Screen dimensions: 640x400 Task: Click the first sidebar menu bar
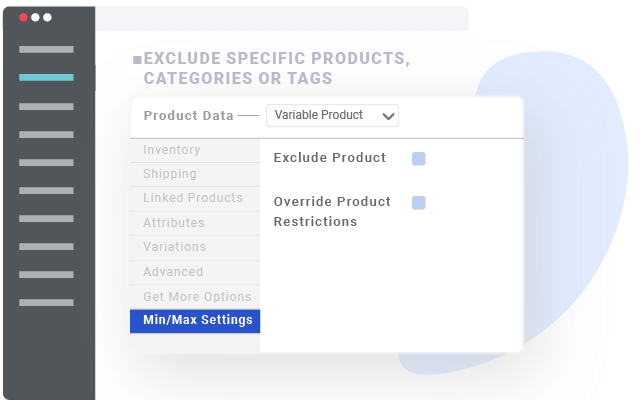click(46, 49)
